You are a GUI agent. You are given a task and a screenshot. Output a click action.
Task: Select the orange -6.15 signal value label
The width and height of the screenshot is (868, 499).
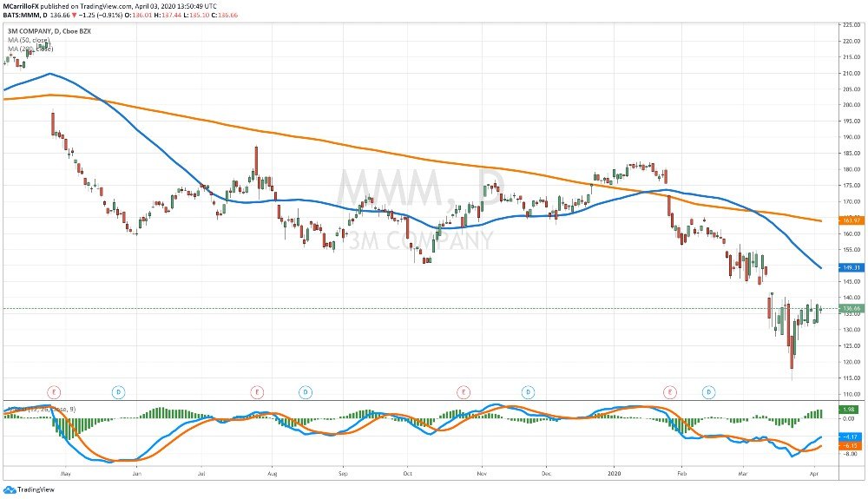coord(850,445)
